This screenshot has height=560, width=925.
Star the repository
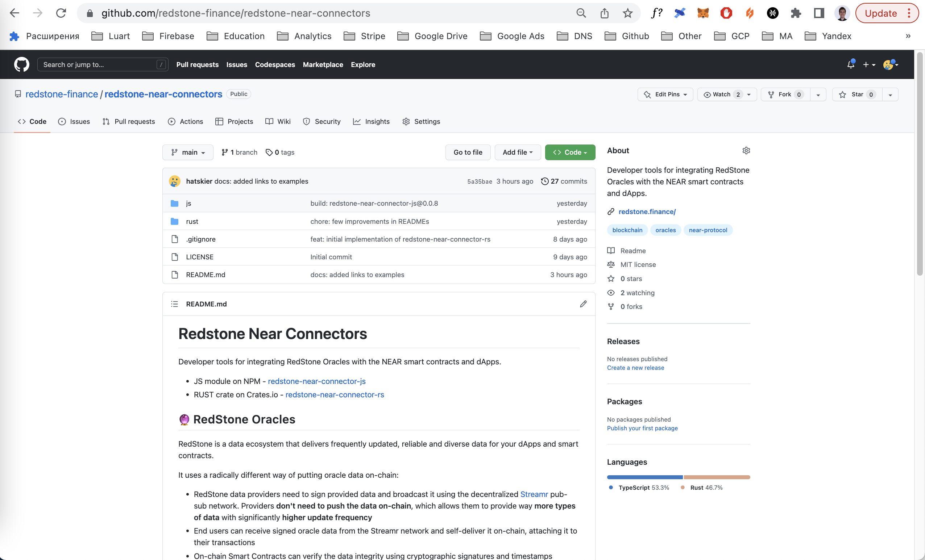857,95
